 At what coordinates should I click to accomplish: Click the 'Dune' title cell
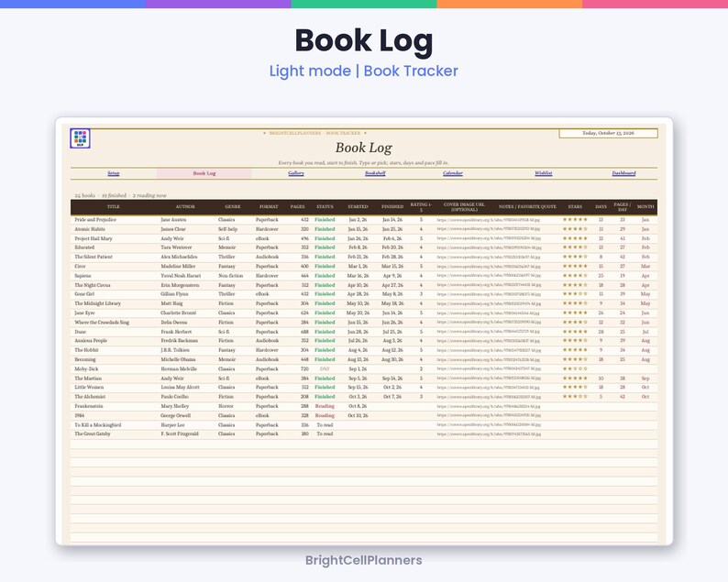pyautogui.click(x=81, y=332)
